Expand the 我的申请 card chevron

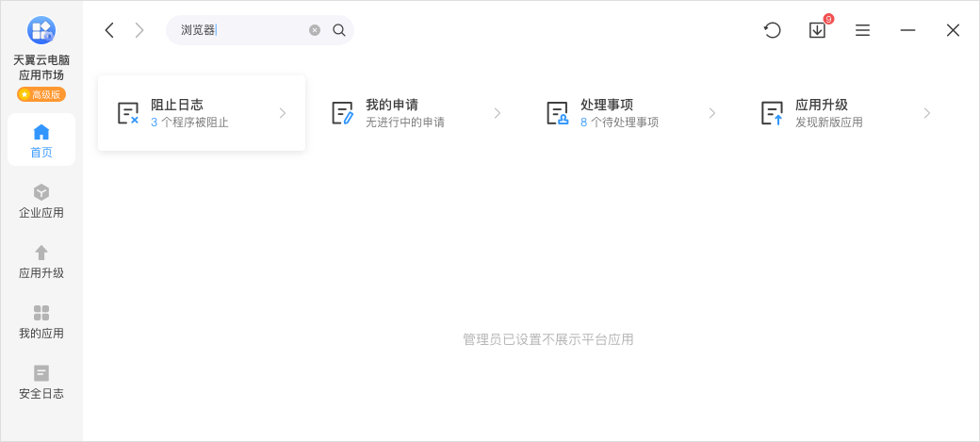(498, 113)
